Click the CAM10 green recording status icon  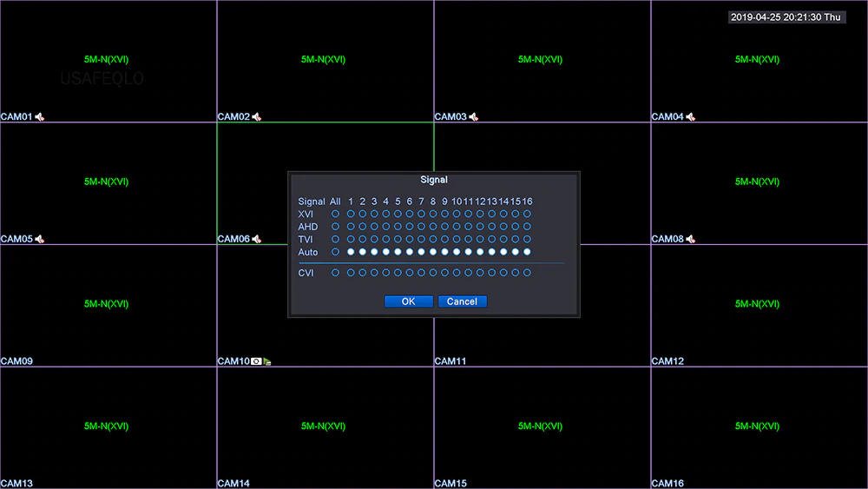[x=267, y=361]
